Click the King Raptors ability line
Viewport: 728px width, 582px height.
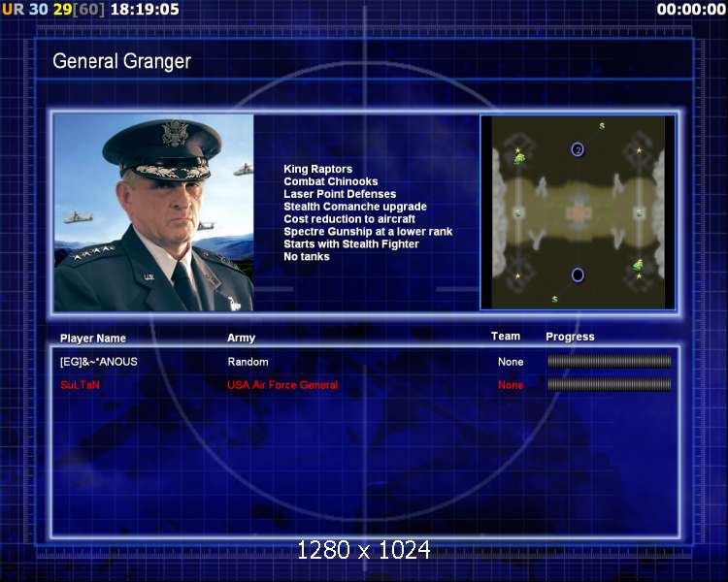(x=318, y=169)
